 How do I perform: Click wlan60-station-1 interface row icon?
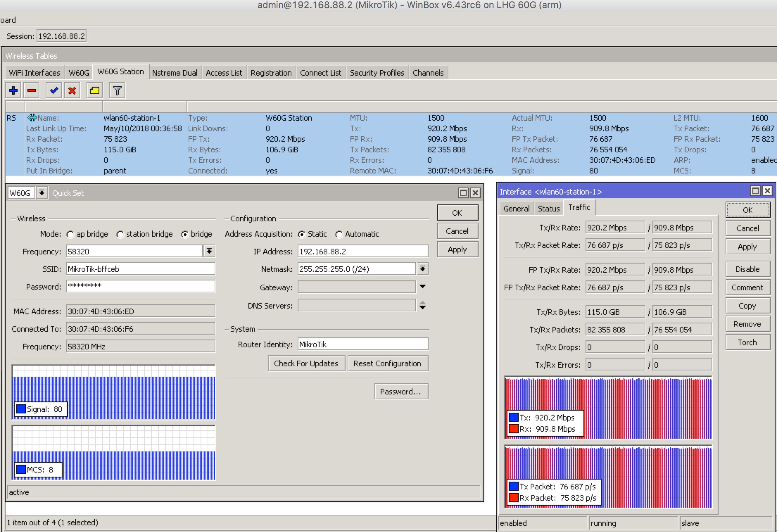[32, 118]
